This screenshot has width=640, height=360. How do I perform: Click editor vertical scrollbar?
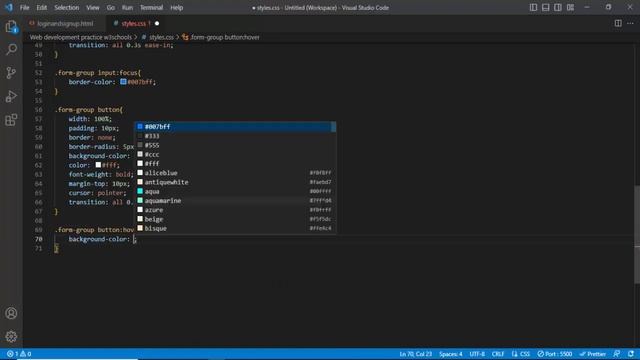pyautogui.click(x=637, y=235)
